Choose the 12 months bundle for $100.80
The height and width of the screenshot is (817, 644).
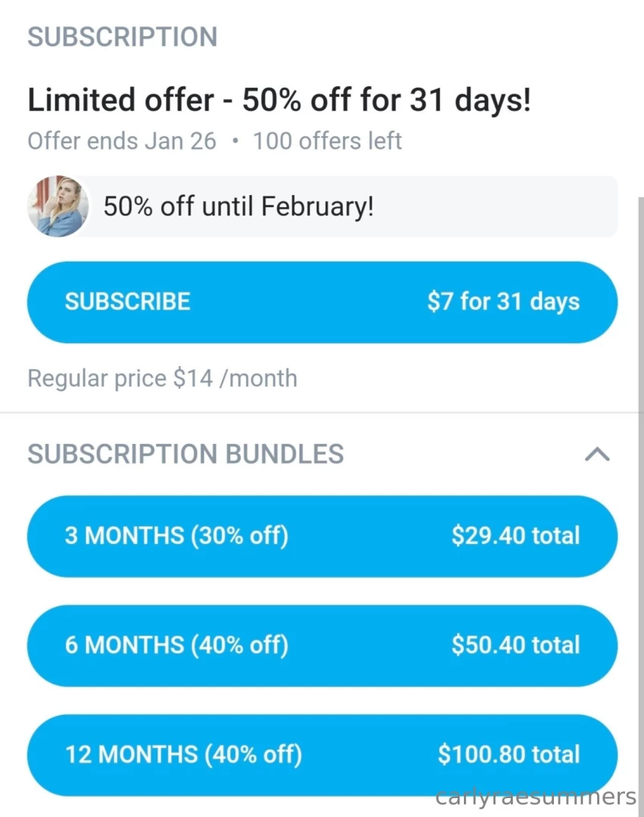click(x=322, y=754)
